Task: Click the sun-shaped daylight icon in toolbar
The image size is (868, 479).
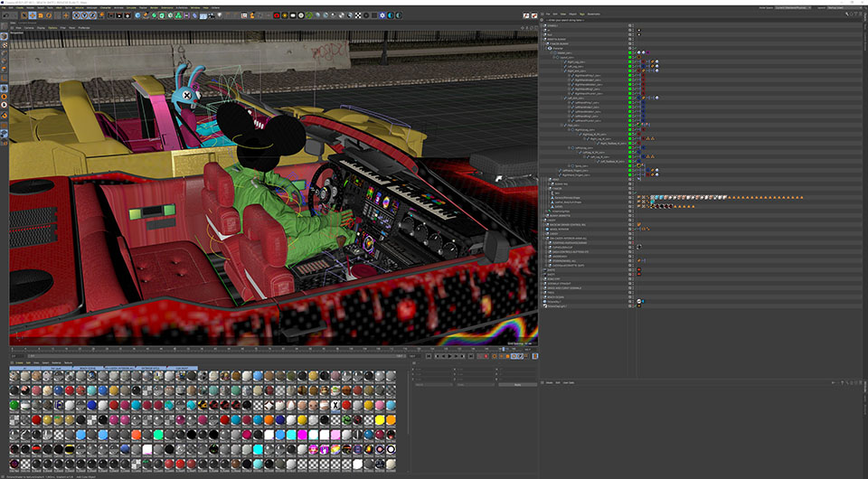Action: coord(285,15)
